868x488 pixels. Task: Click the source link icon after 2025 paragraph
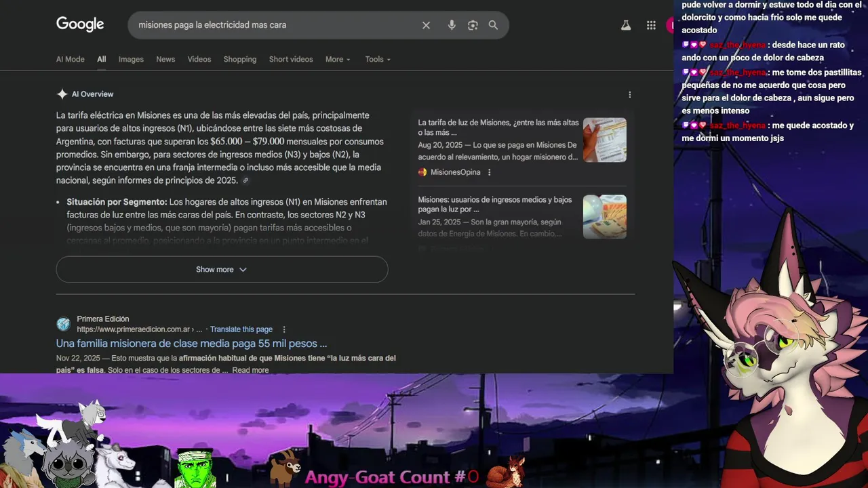[x=245, y=181]
